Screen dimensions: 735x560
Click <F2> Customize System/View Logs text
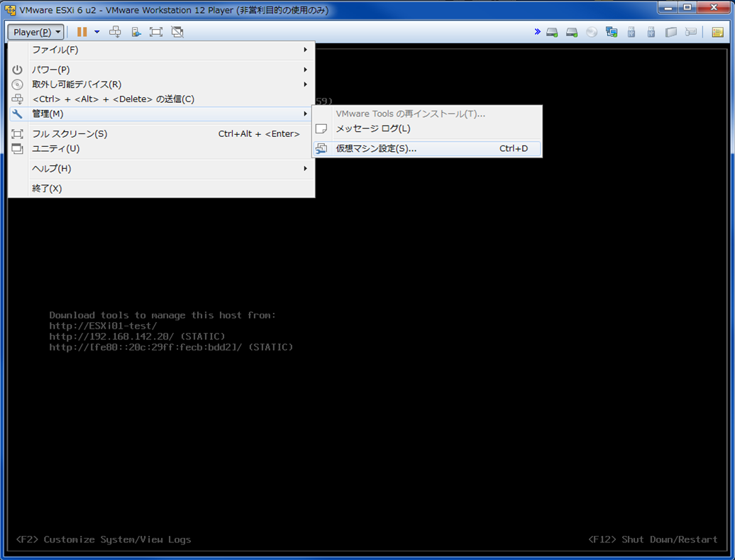click(x=104, y=539)
